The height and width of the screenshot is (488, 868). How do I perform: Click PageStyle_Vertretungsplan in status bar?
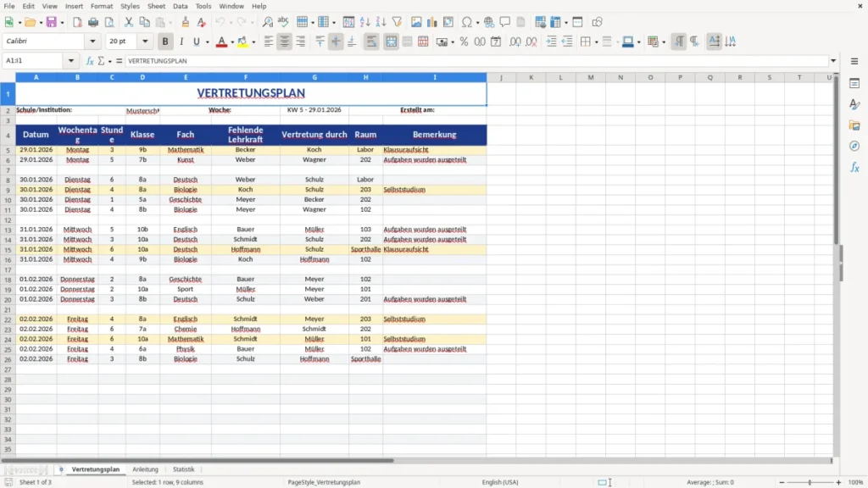tap(324, 482)
